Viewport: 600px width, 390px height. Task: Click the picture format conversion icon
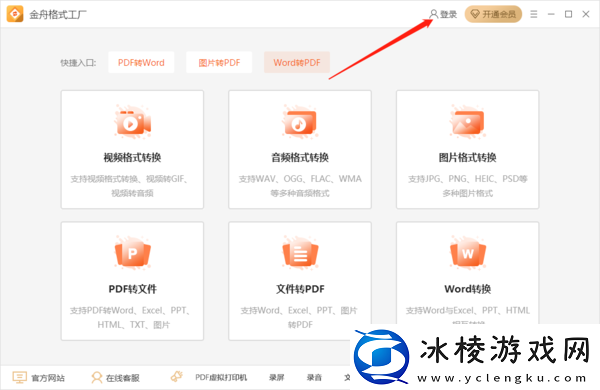tap(468, 122)
